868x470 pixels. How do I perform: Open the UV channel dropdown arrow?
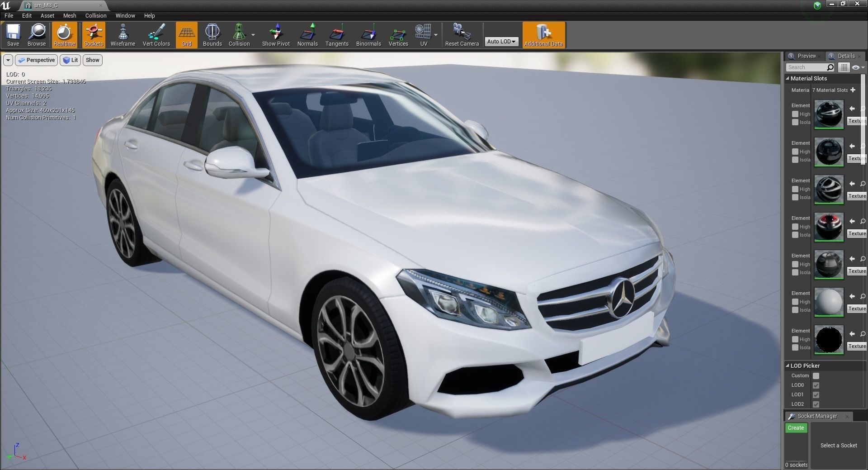pyautogui.click(x=436, y=35)
